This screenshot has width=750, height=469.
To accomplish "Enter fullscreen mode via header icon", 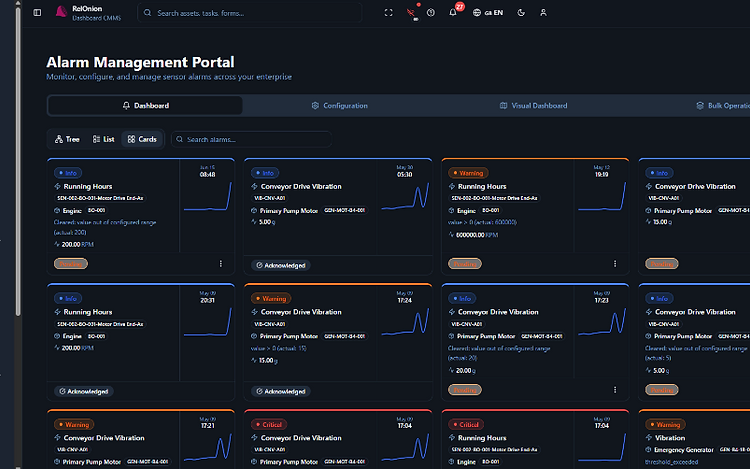I will point(388,13).
